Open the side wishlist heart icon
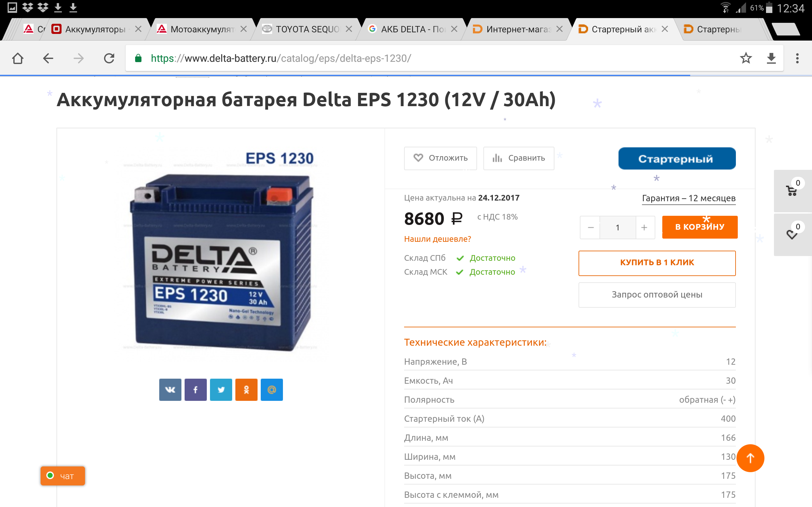Image resolution: width=812 pixels, height=507 pixels. tap(792, 234)
